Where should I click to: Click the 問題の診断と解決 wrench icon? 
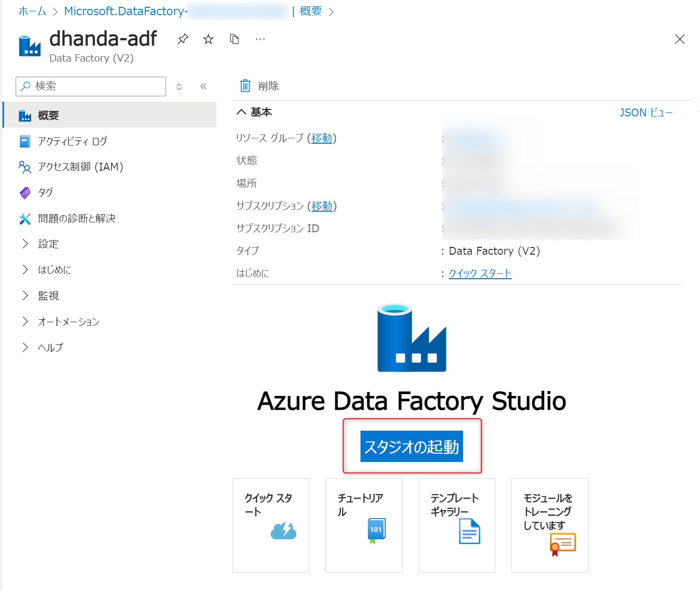coord(25,219)
